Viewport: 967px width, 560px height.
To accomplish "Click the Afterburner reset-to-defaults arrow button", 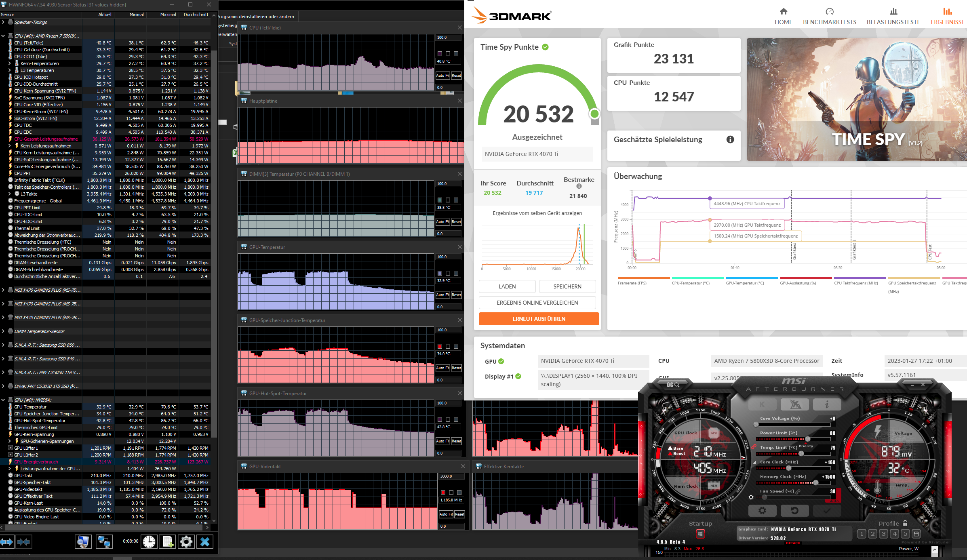I will pyautogui.click(x=794, y=510).
